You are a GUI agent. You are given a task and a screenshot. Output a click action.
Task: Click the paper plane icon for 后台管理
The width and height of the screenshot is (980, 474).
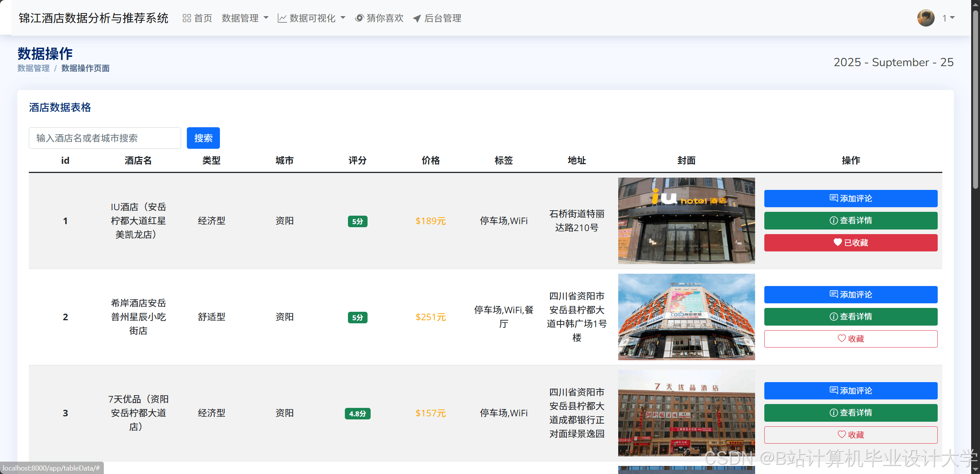click(x=417, y=18)
